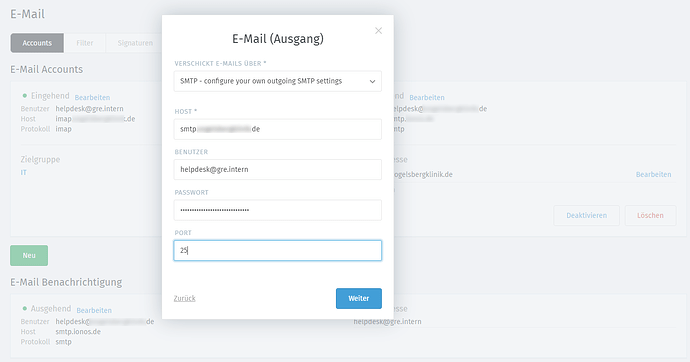Screen dimensions: 690x362
Task: Click into the Host input field
Action: (x=278, y=129)
